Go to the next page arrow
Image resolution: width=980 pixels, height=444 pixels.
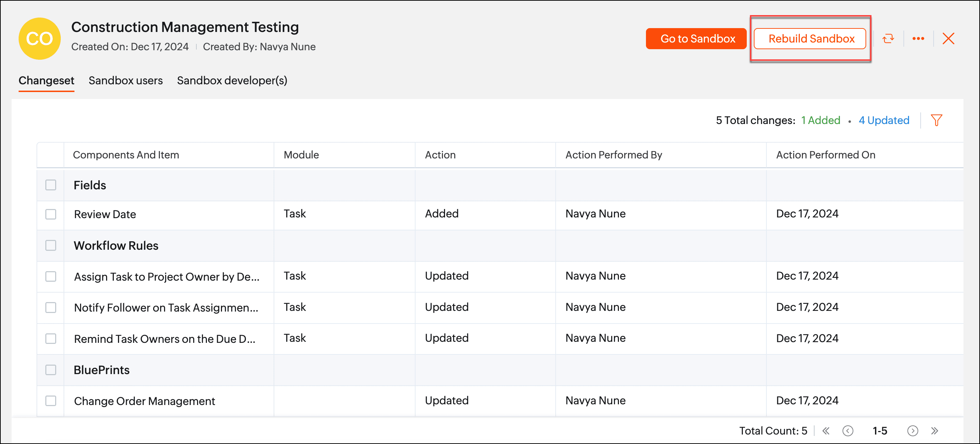click(913, 431)
